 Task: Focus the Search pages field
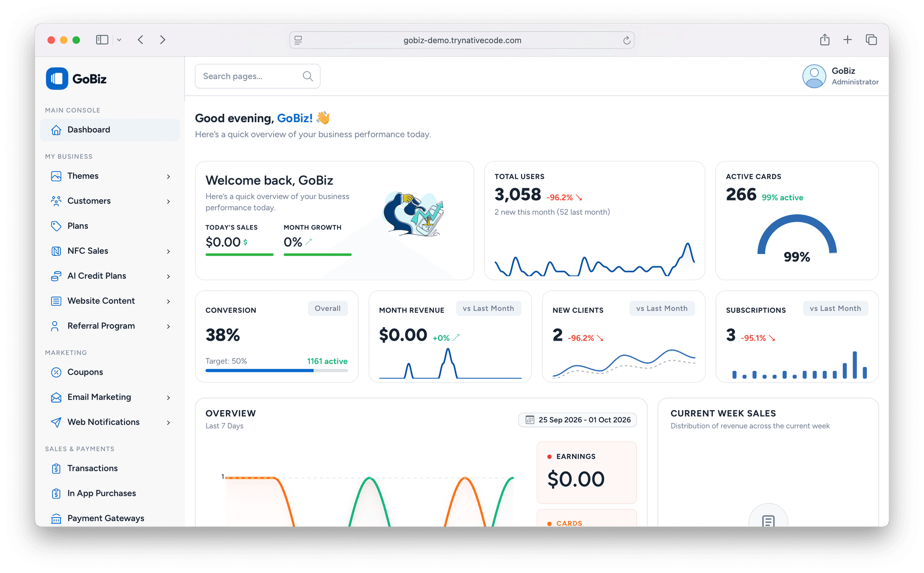pos(258,76)
